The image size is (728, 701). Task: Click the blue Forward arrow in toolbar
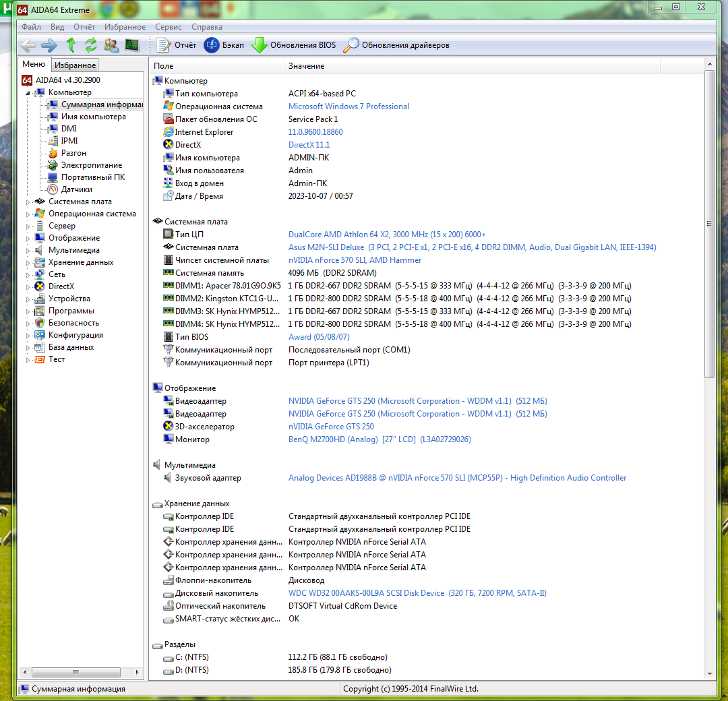pyautogui.click(x=49, y=45)
